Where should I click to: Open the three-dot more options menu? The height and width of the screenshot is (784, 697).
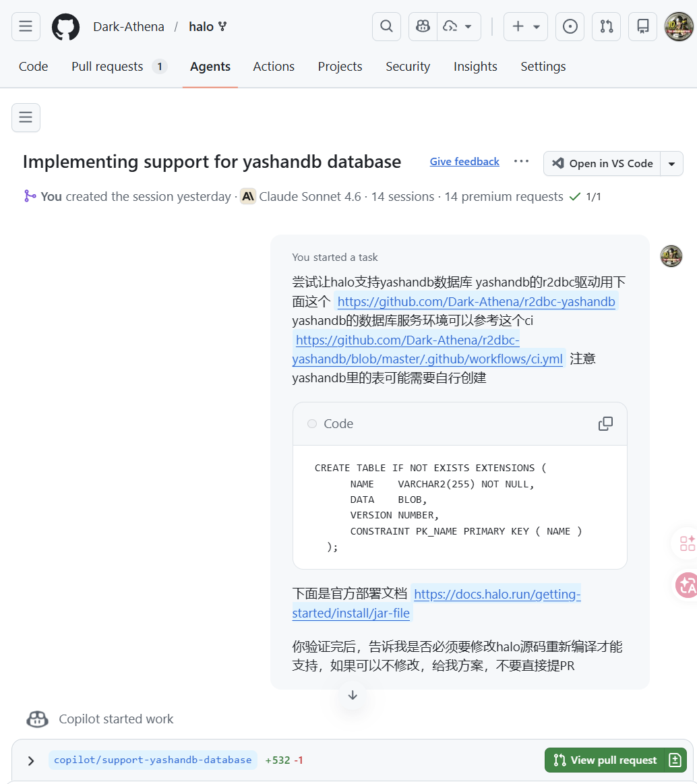pyautogui.click(x=521, y=162)
